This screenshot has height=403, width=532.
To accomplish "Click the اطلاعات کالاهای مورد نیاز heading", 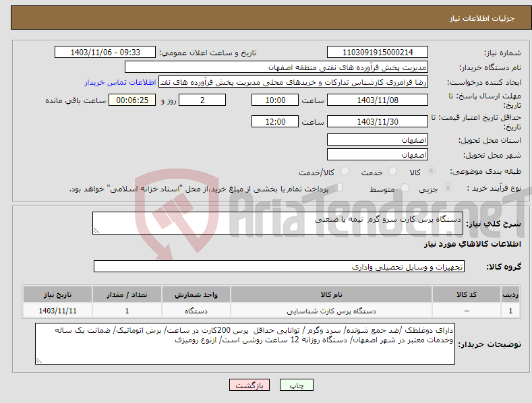I will 472,244.
